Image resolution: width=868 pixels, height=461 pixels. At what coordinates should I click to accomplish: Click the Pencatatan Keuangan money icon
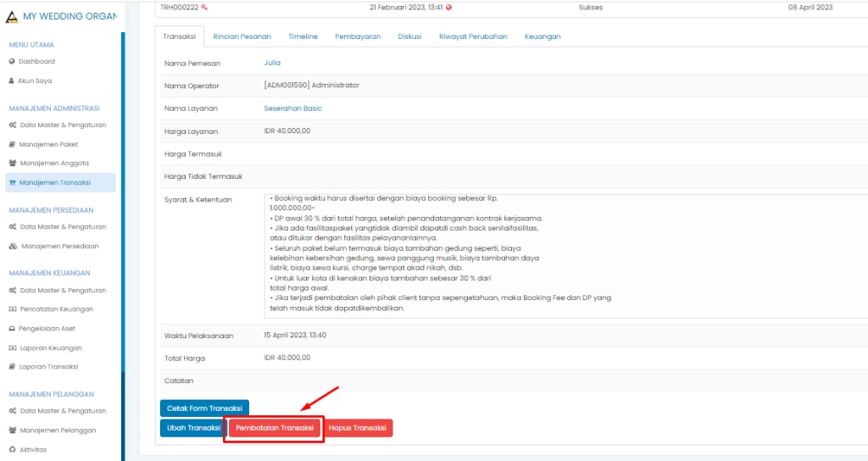(x=12, y=309)
